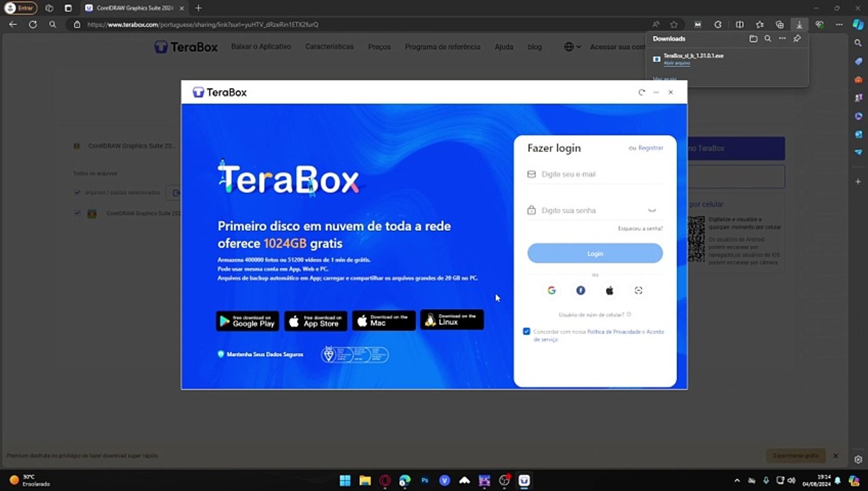Image resolution: width=868 pixels, height=491 pixels.
Task: Click the browser back arrow
Action: [x=13, y=25]
